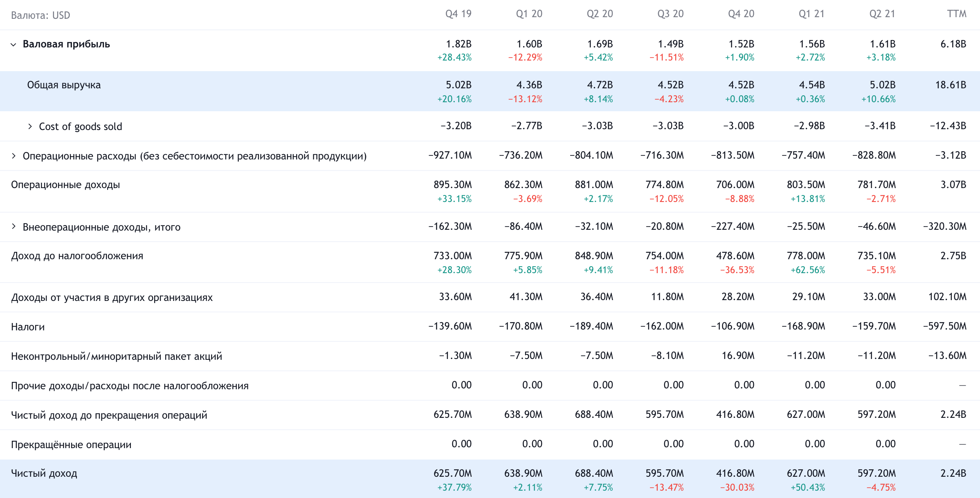
Task: Click the Чистый доход row label
Action: 44,473
